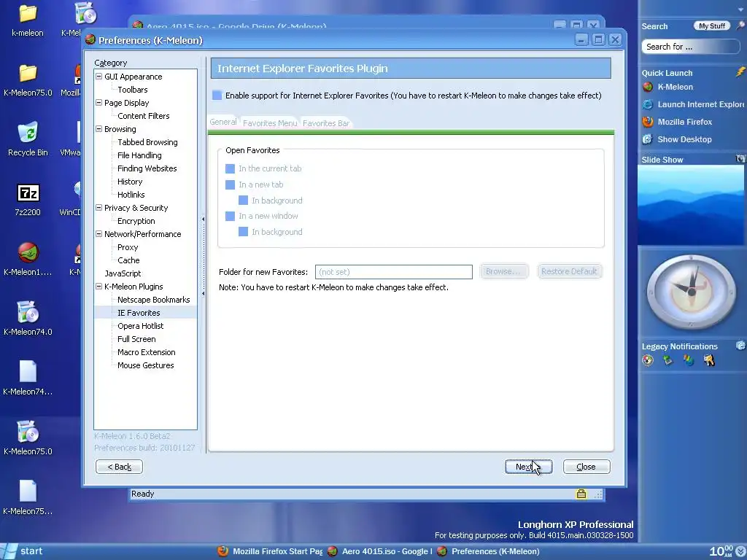
Task: Select In a new window option
Action: click(x=230, y=216)
